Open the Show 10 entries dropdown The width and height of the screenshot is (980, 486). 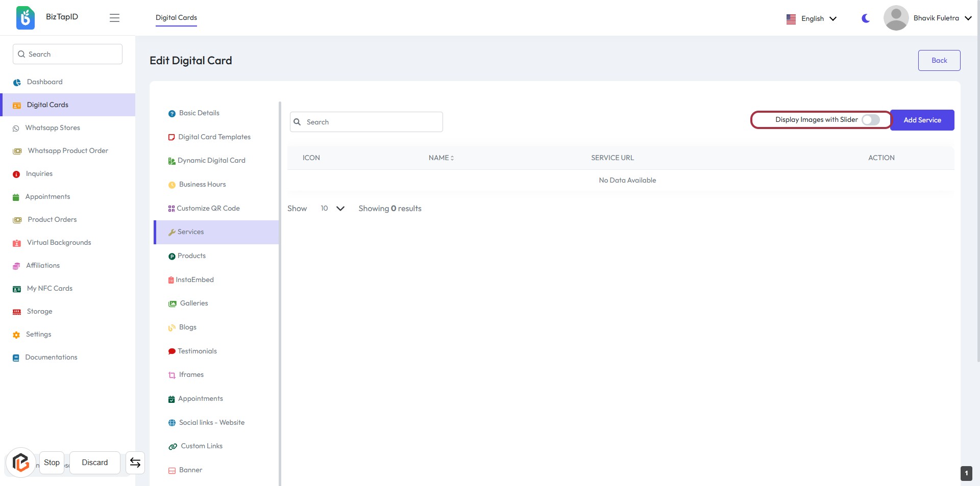point(332,209)
